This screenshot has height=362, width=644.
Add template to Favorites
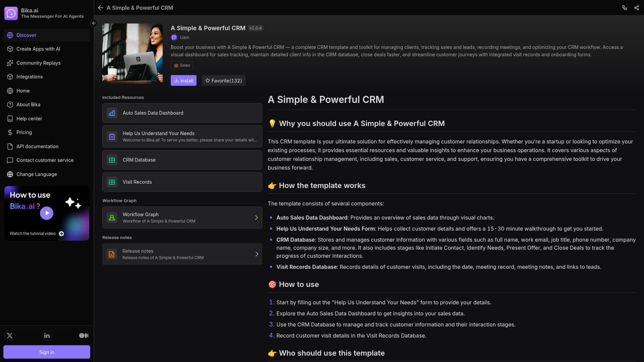(223, 80)
